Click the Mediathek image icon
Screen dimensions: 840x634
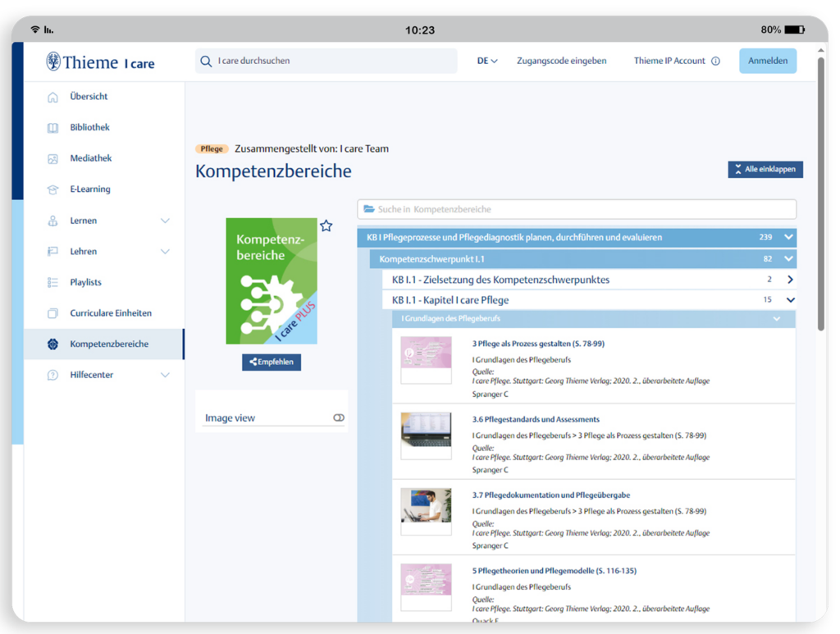click(53, 158)
